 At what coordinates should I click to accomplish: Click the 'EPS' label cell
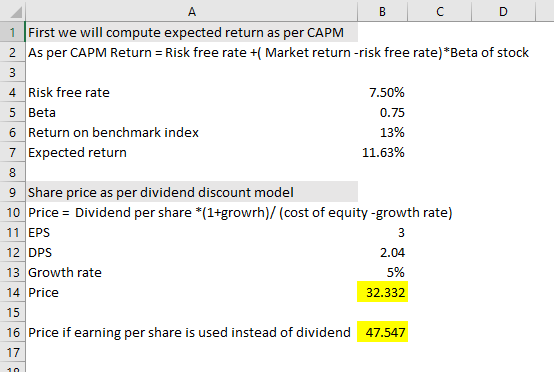191,232
